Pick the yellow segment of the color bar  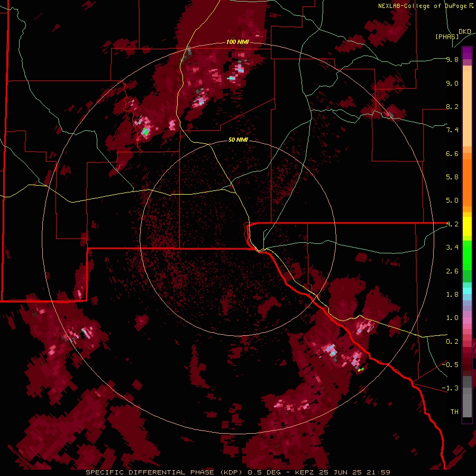467,226
